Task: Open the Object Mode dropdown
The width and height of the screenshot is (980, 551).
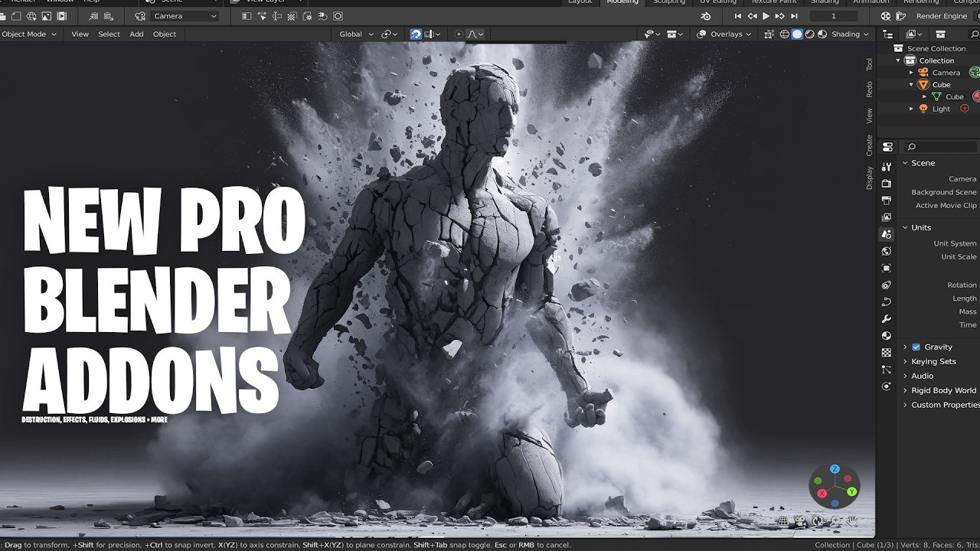Action: [x=30, y=34]
